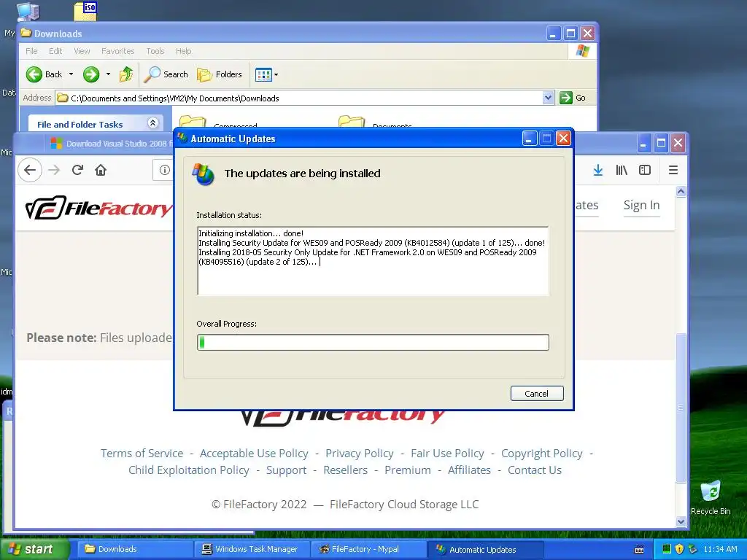Open the Views dropdown arrow in Downloads toolbar

[x=276, y=75]
